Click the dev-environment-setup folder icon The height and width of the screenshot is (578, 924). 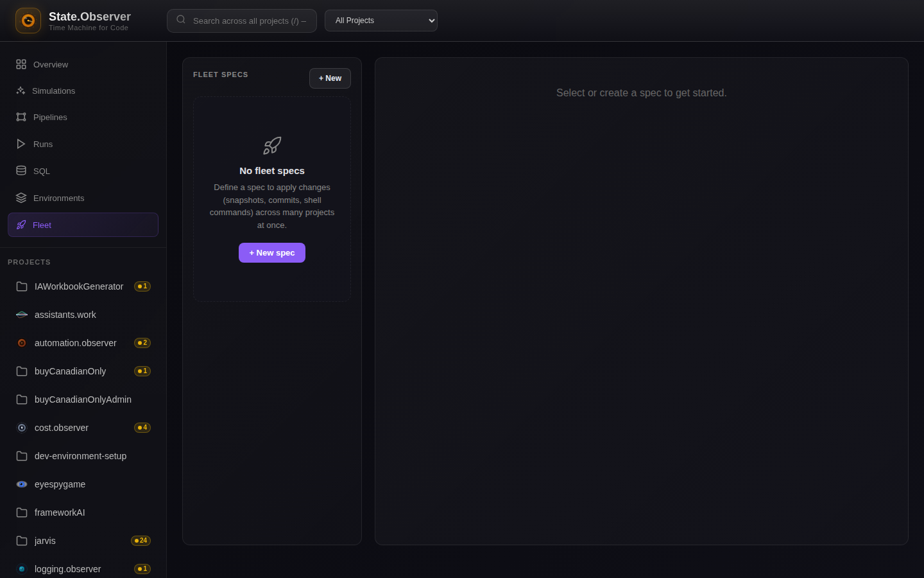pyautogui.click(x=22, y=456)
